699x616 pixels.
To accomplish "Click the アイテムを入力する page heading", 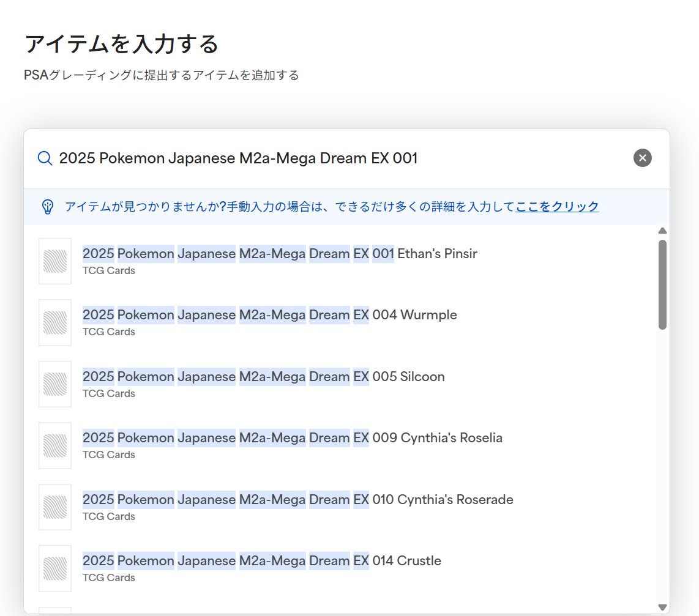I will [121, 44].
